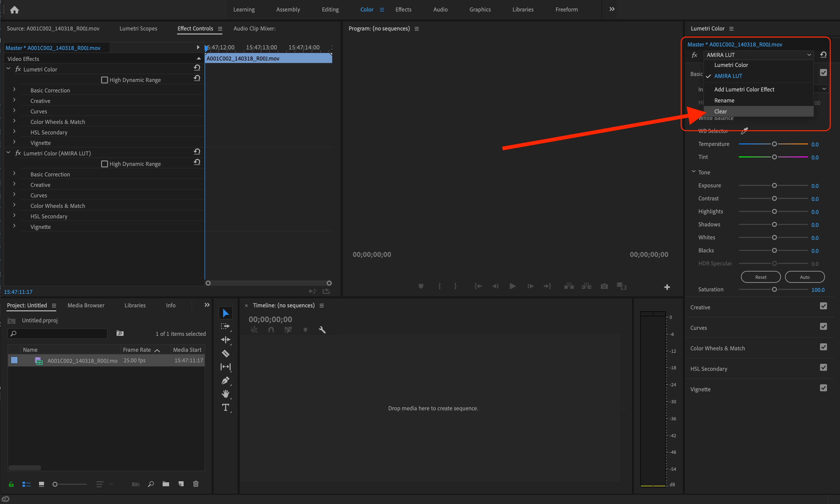Collapse the Tone section

[x=693, y=172]
